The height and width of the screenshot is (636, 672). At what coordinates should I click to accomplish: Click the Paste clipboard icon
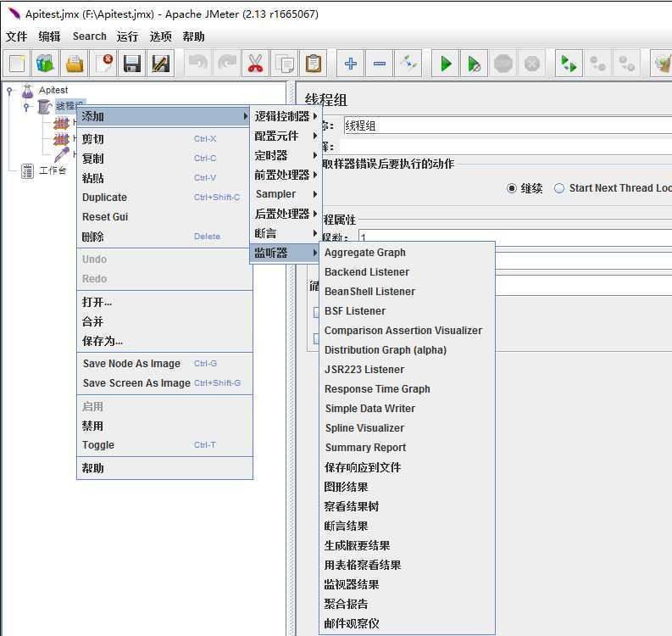[x=314, y=64]
